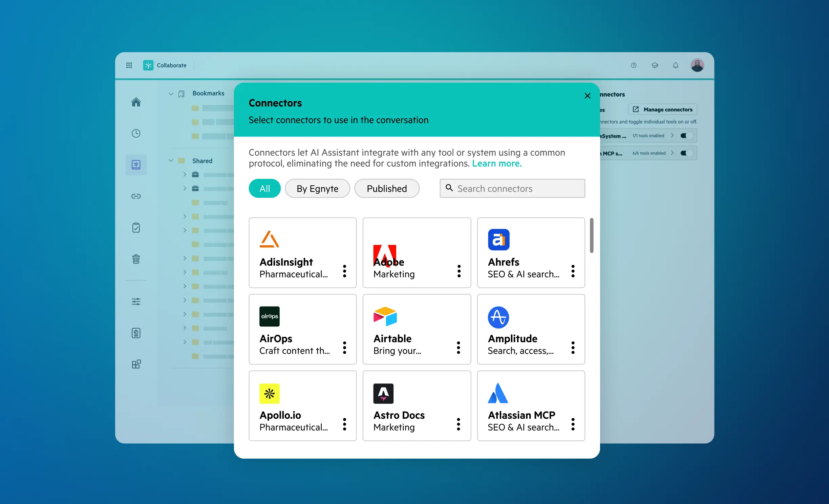This screenshot has width=829, height=504.
Task: Expand the first briefcase folder under Shared
Action: [x=185, y=174]
